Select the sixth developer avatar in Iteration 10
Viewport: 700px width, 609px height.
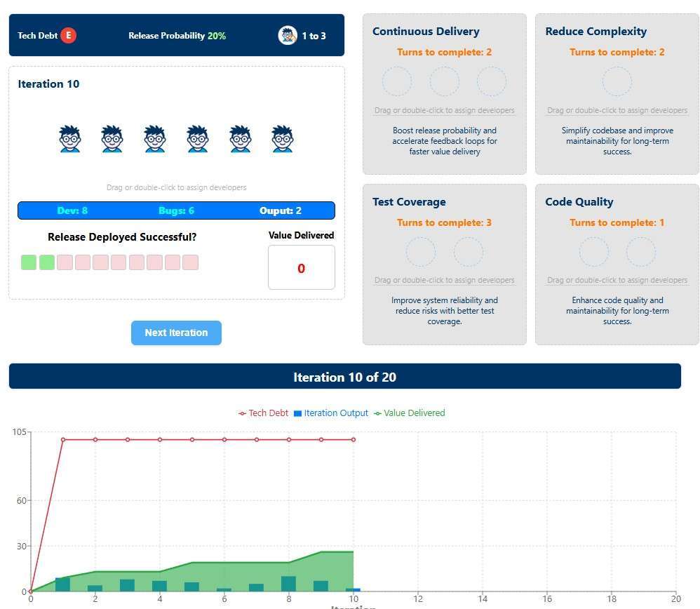283,139
